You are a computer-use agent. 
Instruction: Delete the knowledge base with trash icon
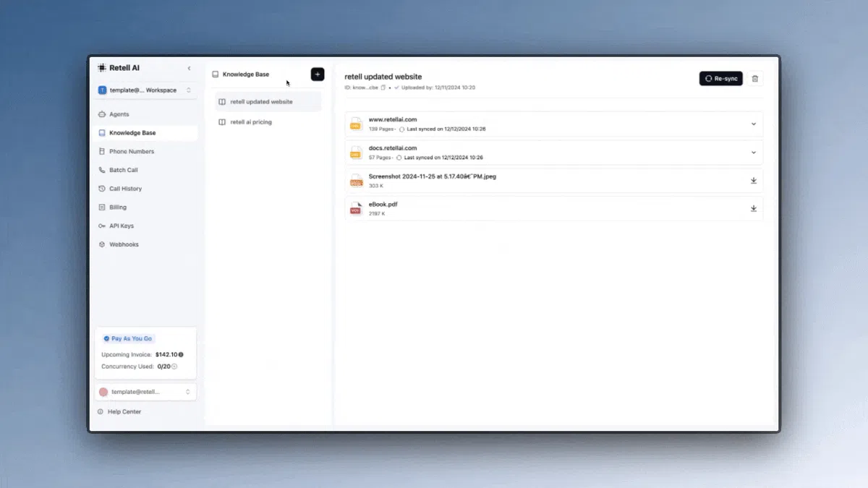pyautogui.click(x=755, y=78)
